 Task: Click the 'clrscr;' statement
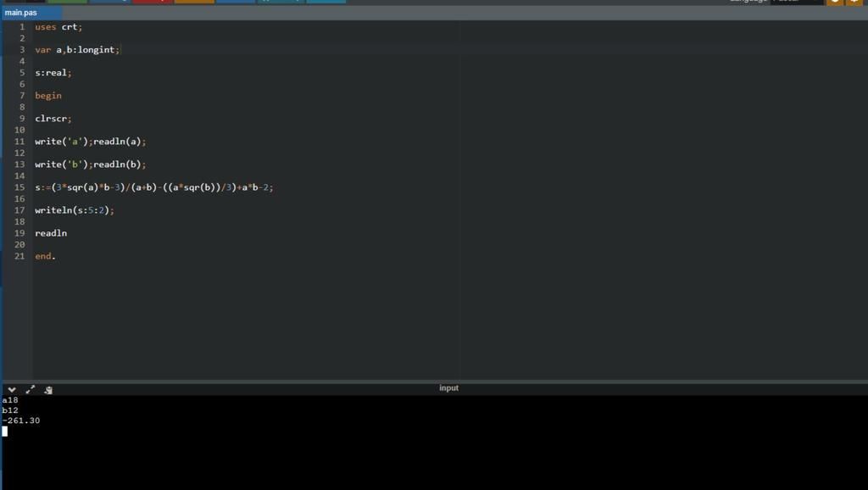[x=53, y=119]
